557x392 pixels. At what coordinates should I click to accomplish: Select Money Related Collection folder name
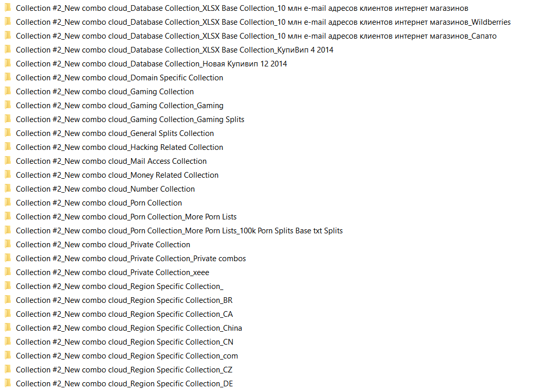(117, 175)
